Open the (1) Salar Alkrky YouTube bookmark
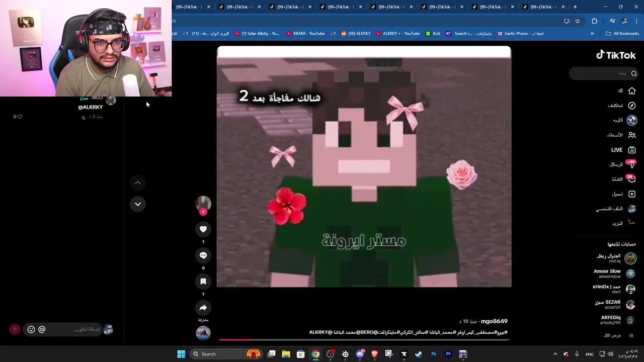644x362 pixels. coord(257,34)
